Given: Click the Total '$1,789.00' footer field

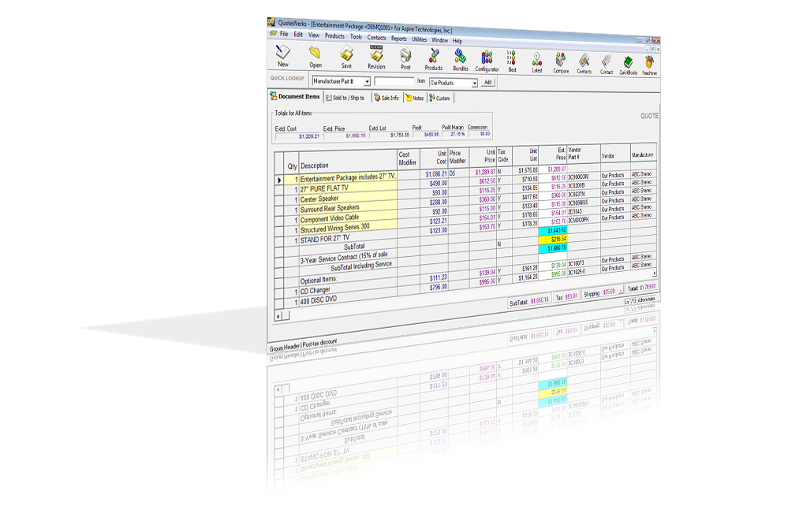Looking at the screenshot, I should pyautogui.click(x=641, y=287).
